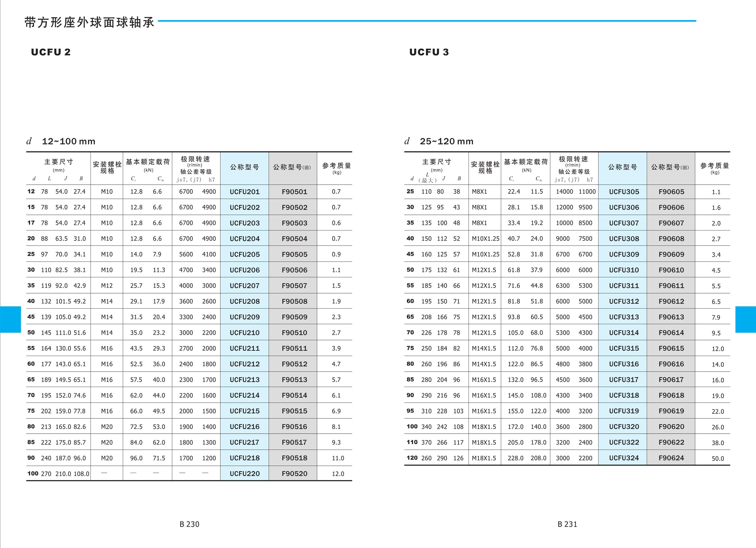The width and height of the screenshot is (756, 548).
Task: Click the blue tab on left edge
Action: 10,319
